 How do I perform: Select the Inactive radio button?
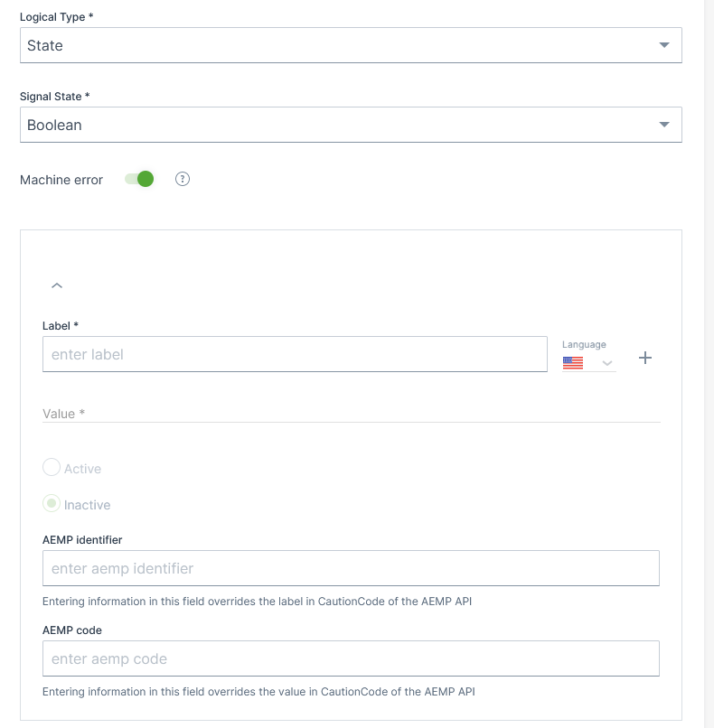tap(52, 504)
